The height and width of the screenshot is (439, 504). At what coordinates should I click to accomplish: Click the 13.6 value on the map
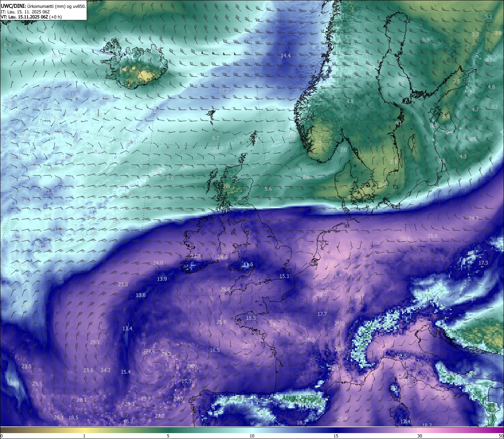(141, 295)
